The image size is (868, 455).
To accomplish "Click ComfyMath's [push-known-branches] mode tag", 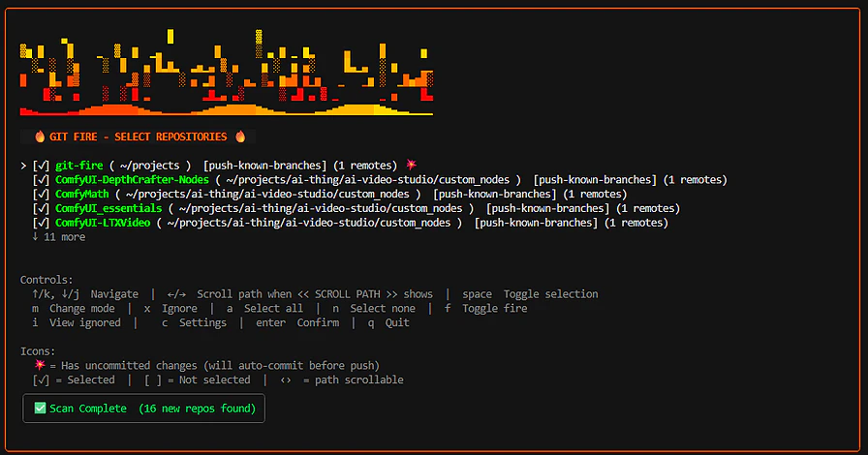I will [495, 195].
